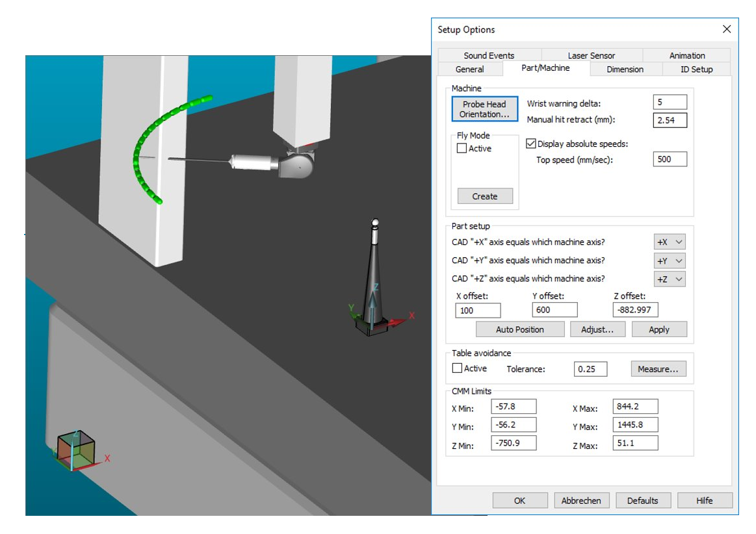
Task: Open the Probe Head Orientation settings
Action: tap(484, 108)
